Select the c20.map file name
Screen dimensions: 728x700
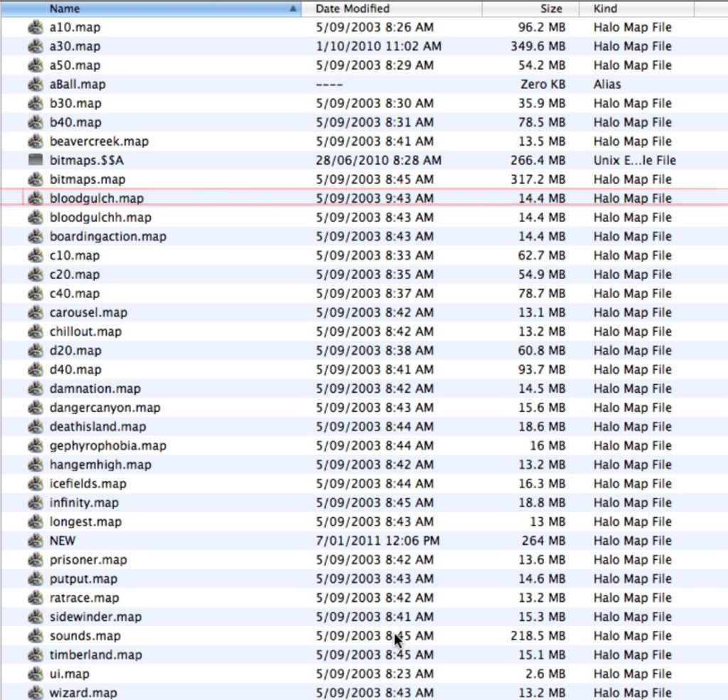75,275
